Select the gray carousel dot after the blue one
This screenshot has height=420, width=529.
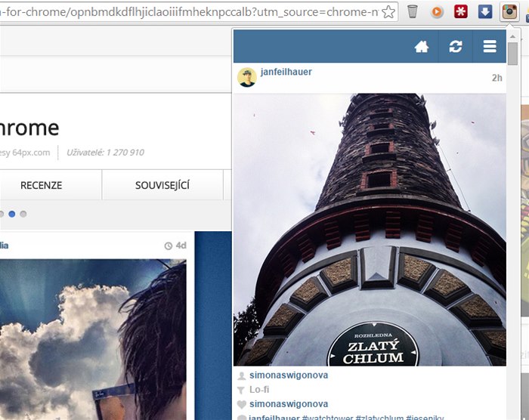[23, 215]
